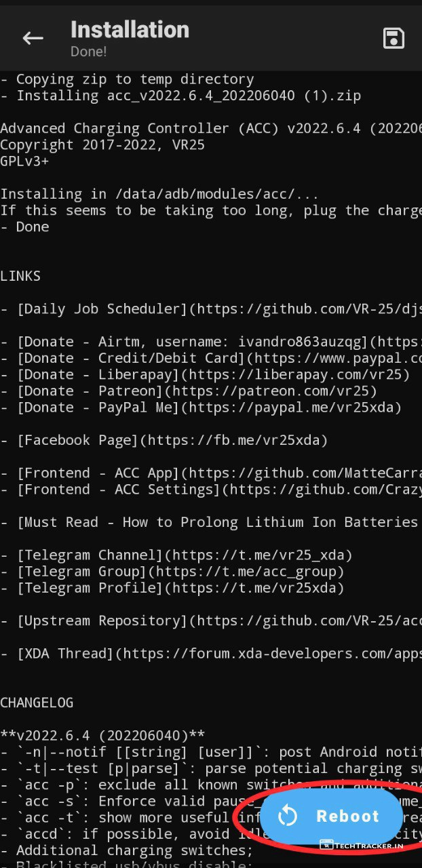Click the Installation title text

pos(130,30)
